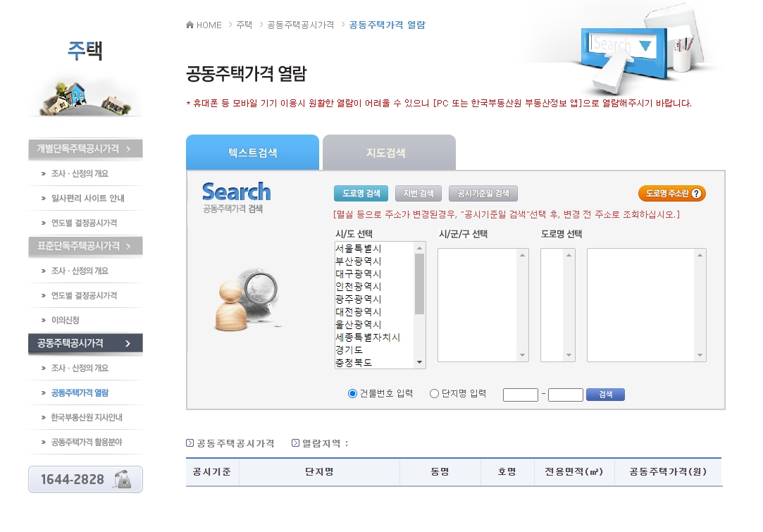Click the chevron on 개별단독주택공시가격 header
The image size is (763, 532).
coord(128,149)
